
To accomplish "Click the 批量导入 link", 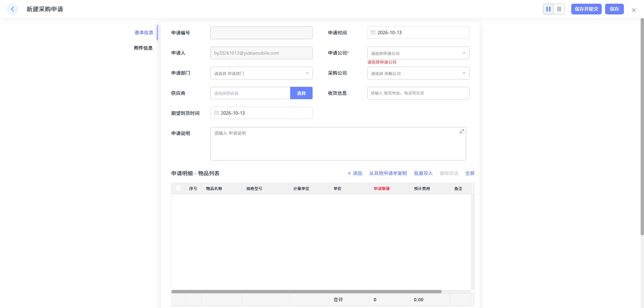I will tap(423, 173).
